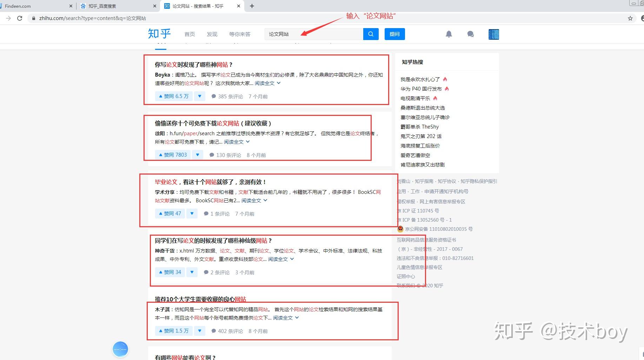Downvote the answer with 赞同 34
Viewport: 644px width, 360px height.
(x=192, y=272)
